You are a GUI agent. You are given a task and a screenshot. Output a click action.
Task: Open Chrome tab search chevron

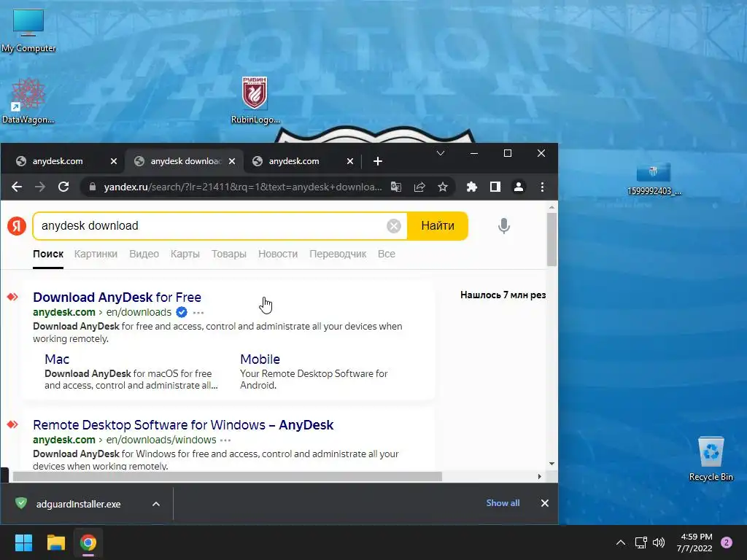[x=441, y=153]
